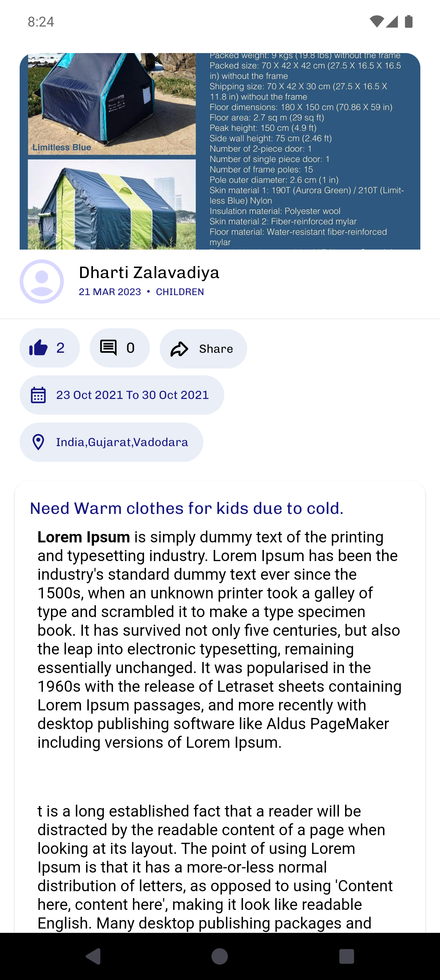The width and height of the screenshot is (440, 980).
Task: Open comments via the comment icon
Action: point(108,348)
